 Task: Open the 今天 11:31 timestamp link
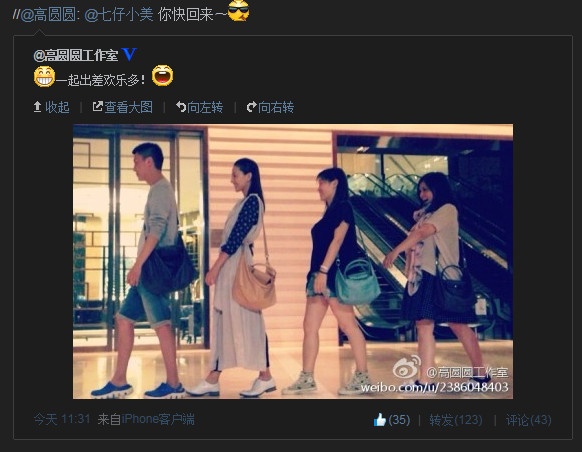[x=62, y=419]
